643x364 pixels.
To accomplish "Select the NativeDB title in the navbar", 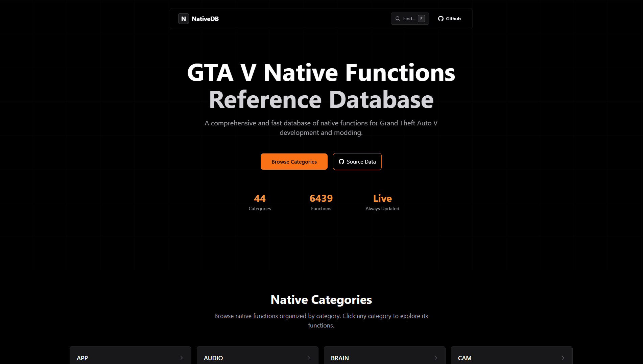I will point(205,19).
